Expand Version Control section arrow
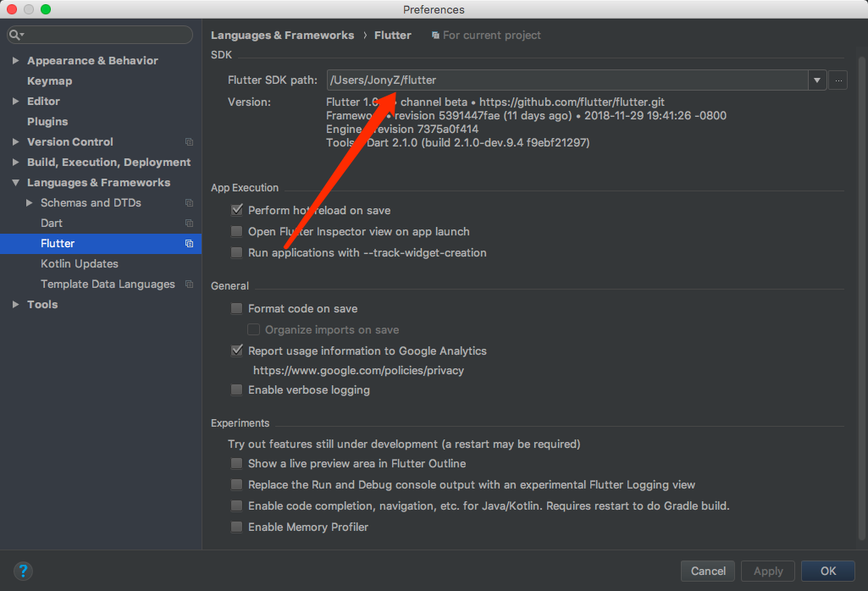Image resolution: width=868 pixels, height=591 pixels. pyautogui.click(x=15, y=141)
